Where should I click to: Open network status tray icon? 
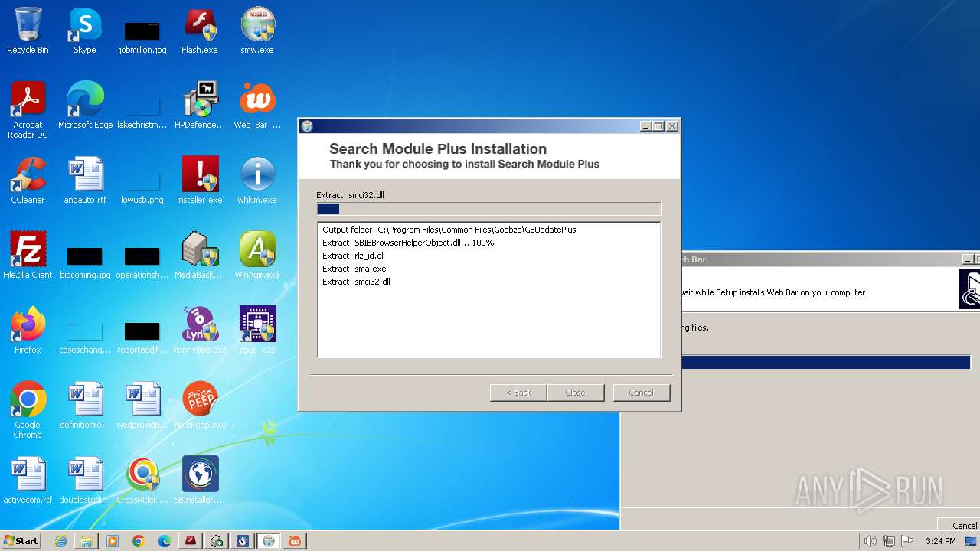[889, 541]
